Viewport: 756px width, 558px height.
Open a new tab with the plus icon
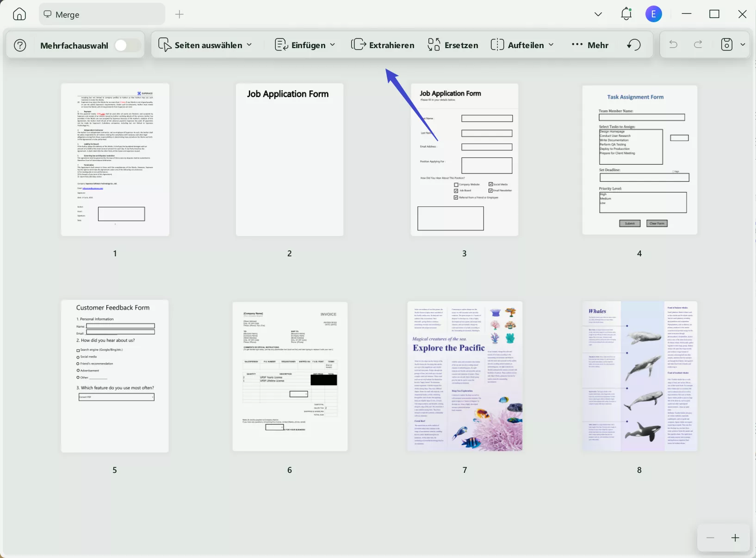[x=180, y=14]
